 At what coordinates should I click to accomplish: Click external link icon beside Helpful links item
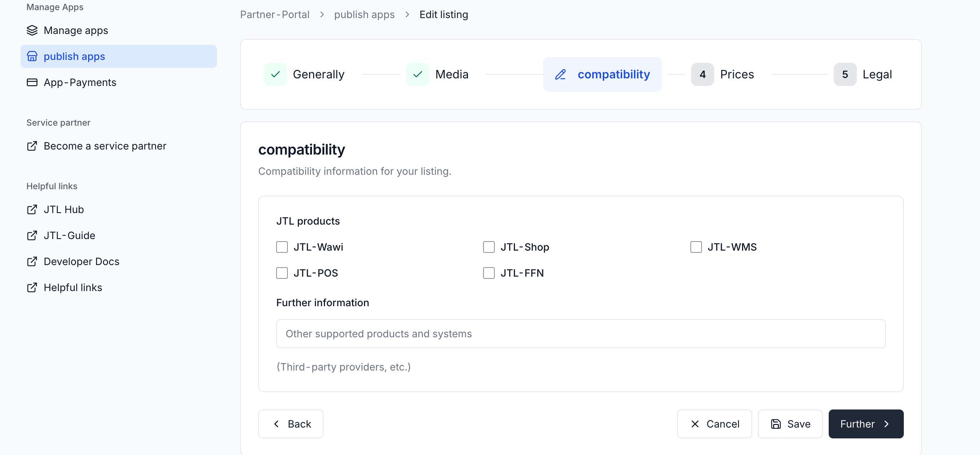coord(32,287)
